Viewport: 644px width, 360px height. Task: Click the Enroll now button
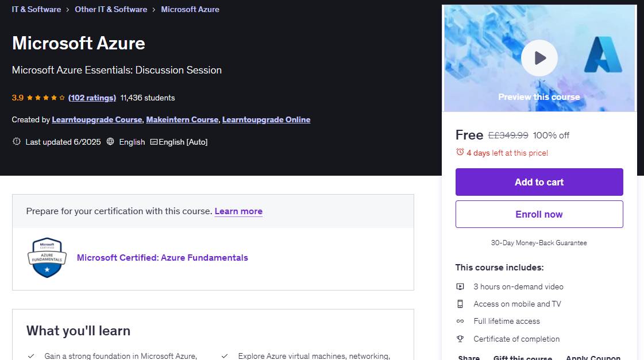539,214
